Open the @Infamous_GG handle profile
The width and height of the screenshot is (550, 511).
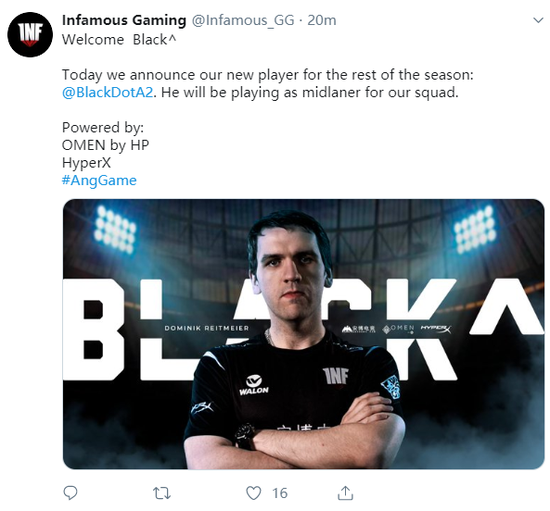pyautogui.click(x=243, y=20)
